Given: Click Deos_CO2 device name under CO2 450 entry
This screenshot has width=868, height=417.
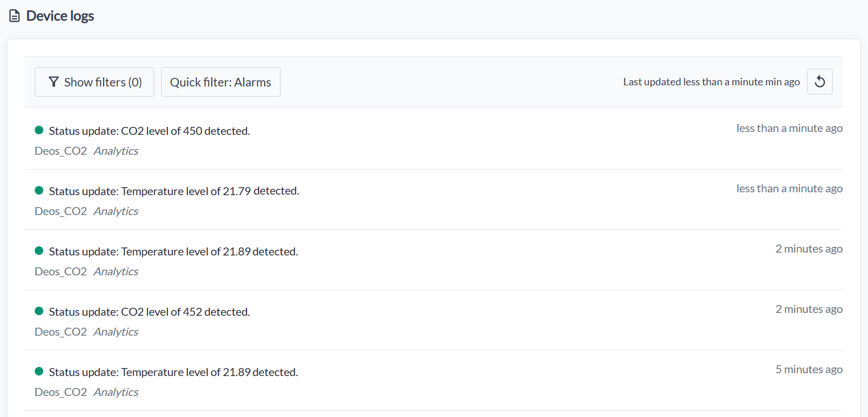Looking at the screenshot, I should coord(61,151).
